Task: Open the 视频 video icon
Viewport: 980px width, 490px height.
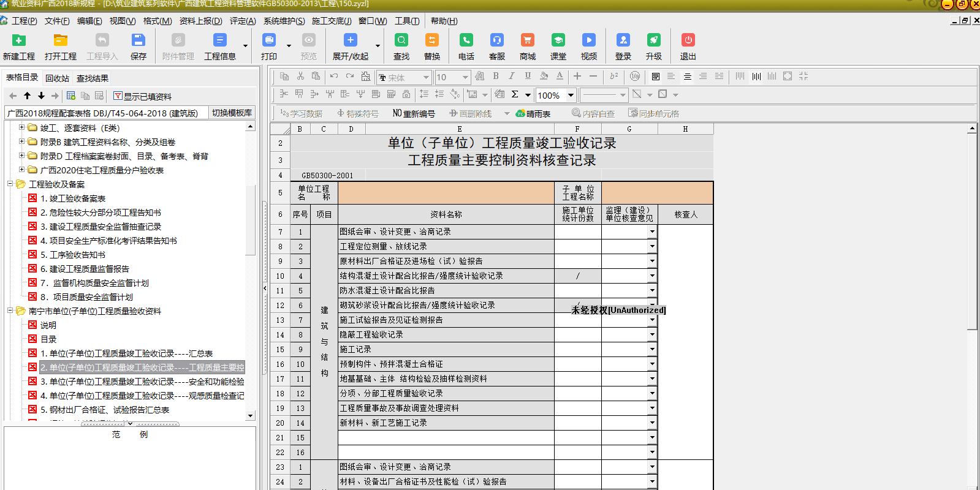Action: (x=589, y=40)
